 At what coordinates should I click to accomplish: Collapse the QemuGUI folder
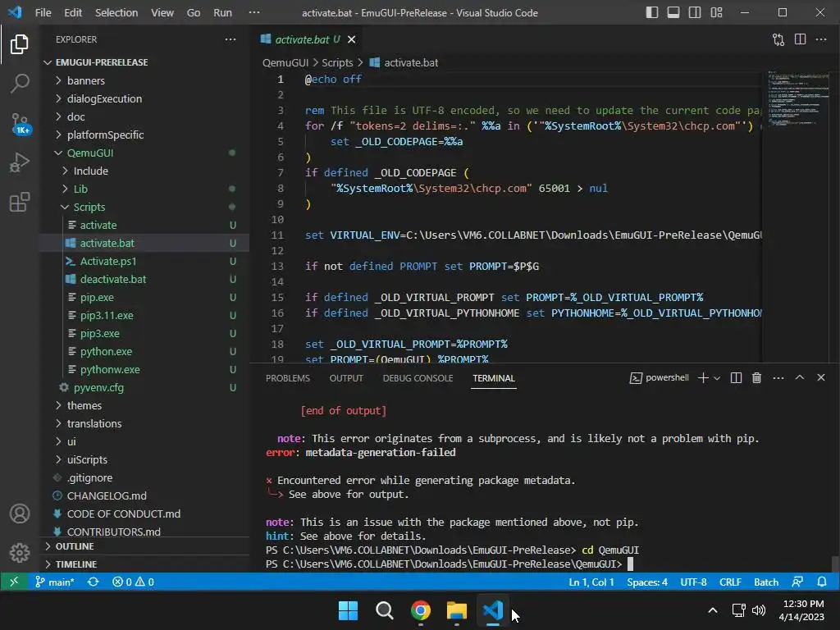pos(146,153)
